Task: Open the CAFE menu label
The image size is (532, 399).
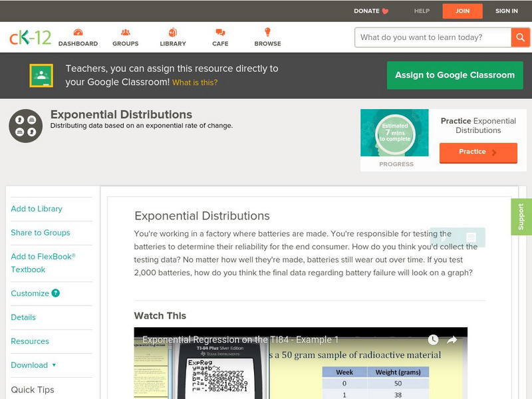Action: coord(220,44)
